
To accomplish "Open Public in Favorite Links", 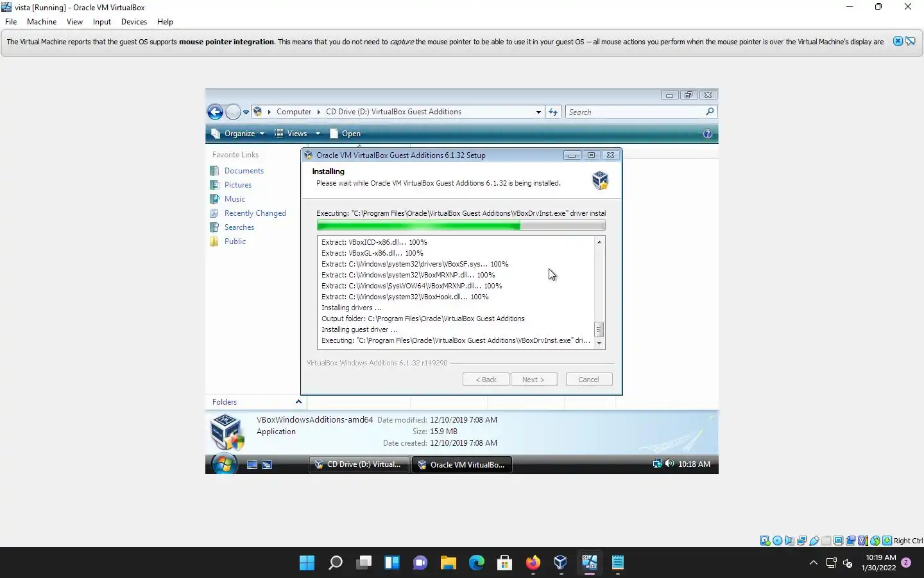I will [x=235, y=241].
